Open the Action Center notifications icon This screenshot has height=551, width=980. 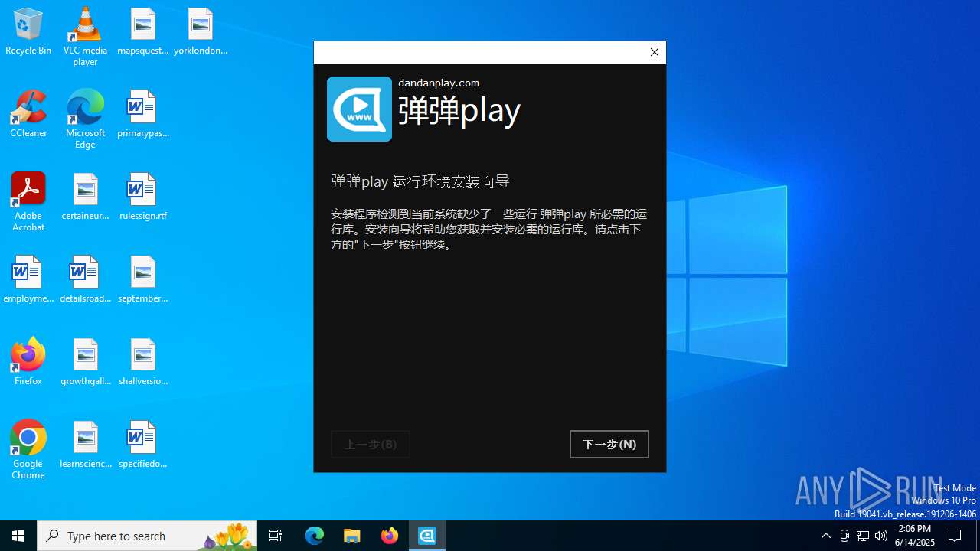[955, 536]
